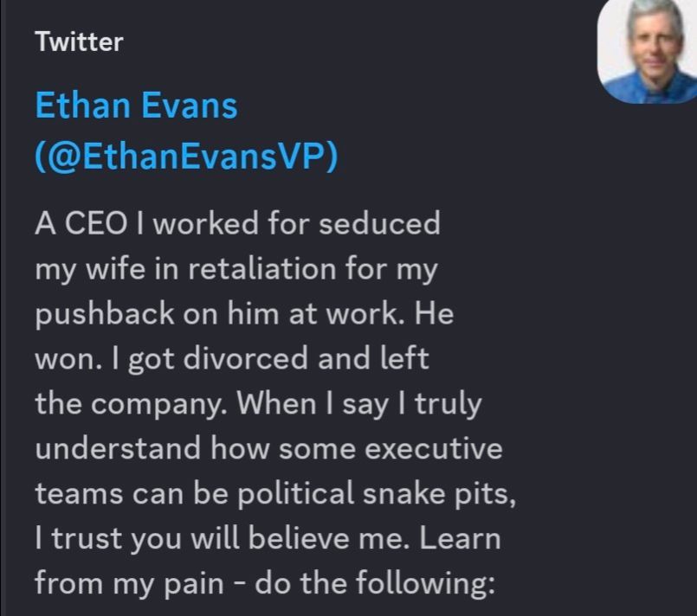Click the phrase "I trust you will believe"

[189, 539]
